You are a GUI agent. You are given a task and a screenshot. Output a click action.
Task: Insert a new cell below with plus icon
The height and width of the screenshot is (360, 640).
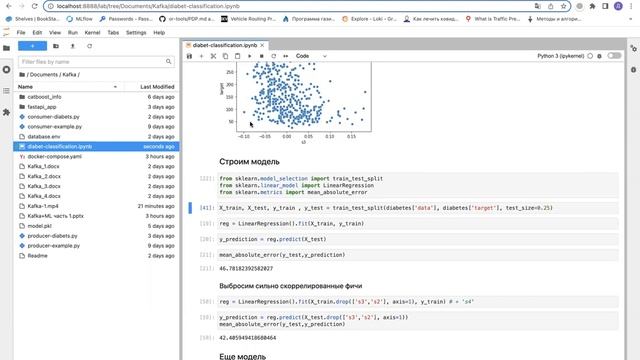pyautogui.click(x=201, y=56)
